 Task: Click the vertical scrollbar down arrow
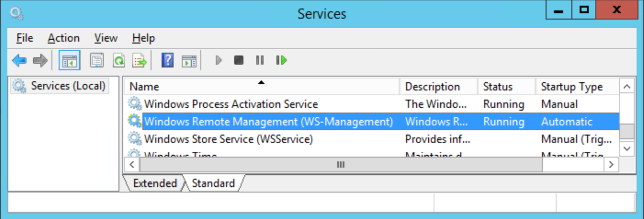tap(627, 149)
